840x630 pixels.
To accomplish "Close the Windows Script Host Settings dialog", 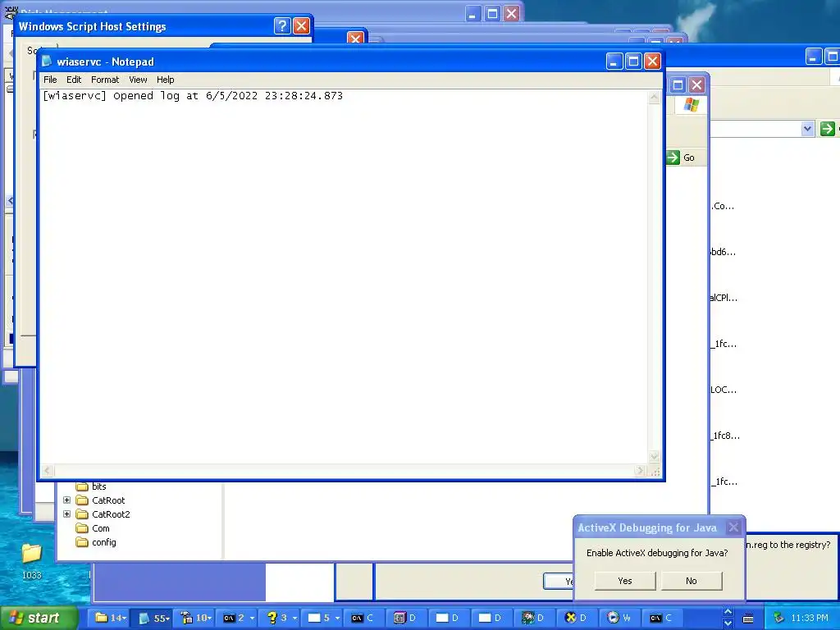I will click(302, 25).
